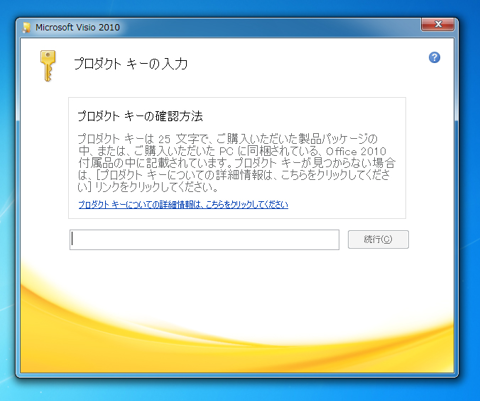The image size is (480, 401).
Task: Click the Microsoft Visio 2010 title text
Action: coord(78,27)
